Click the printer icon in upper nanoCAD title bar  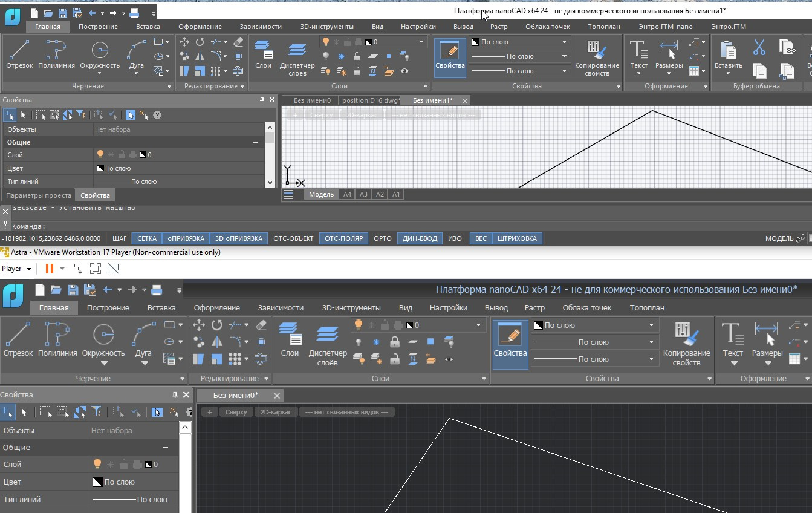coord(134,13)
